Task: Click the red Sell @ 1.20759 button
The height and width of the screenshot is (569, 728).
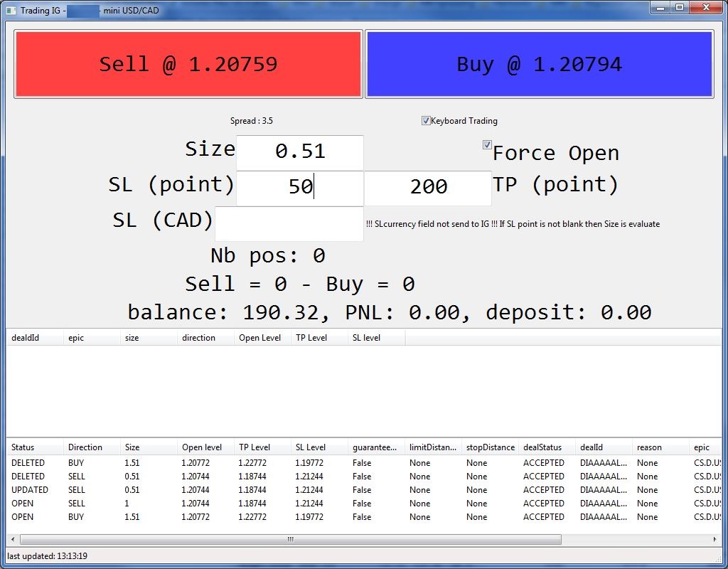Action: (188, 64)
